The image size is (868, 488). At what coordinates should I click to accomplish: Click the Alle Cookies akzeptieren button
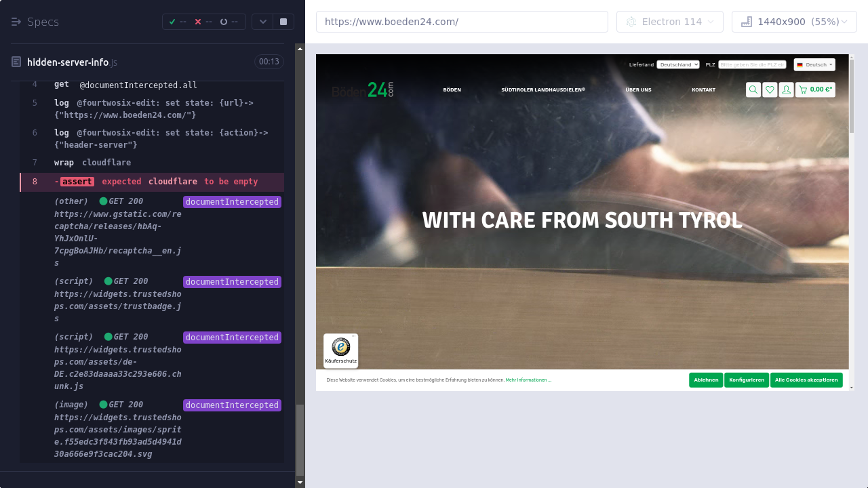(806, 380)
